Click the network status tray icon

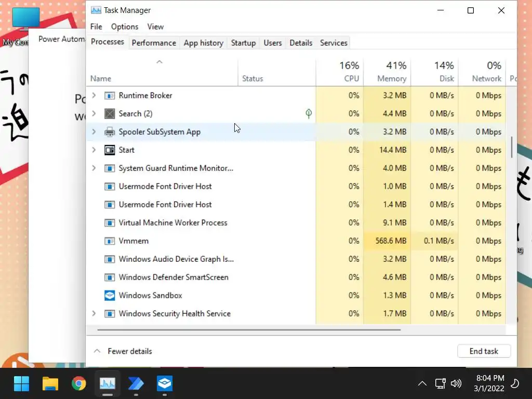[x=440, y=384]
